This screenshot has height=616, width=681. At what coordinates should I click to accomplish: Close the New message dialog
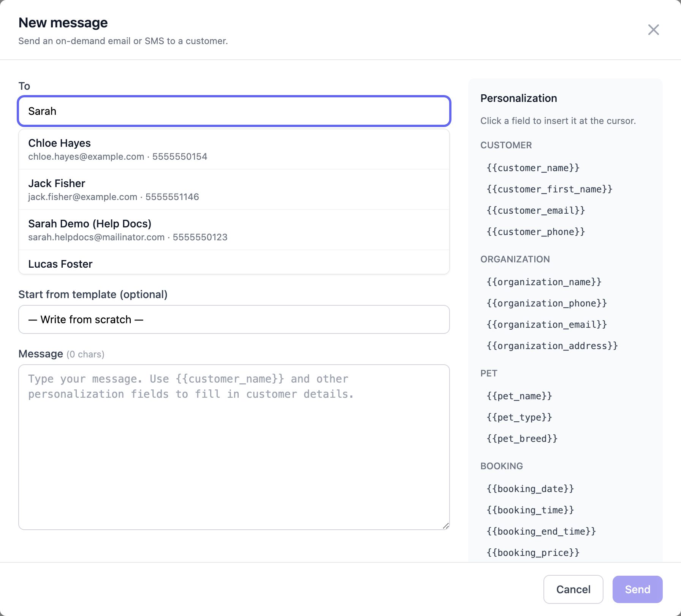click(653, 30)
